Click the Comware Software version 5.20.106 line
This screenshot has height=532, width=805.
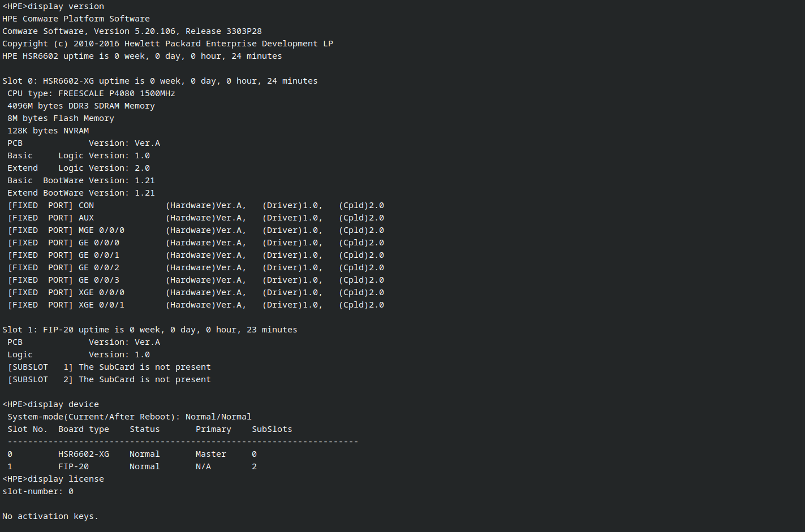pos(132,31)
